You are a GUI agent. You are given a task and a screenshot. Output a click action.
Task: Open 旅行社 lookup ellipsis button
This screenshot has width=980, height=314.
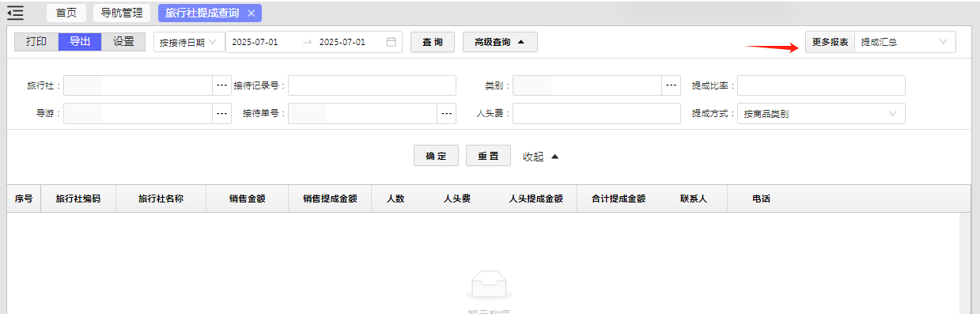221,85
